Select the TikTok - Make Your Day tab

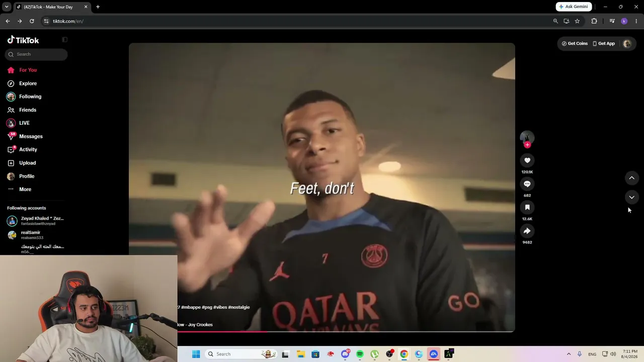coord(52,7)
